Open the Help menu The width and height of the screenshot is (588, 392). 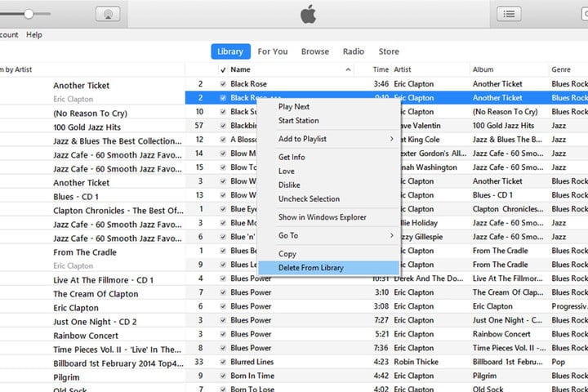coord(34,35)
